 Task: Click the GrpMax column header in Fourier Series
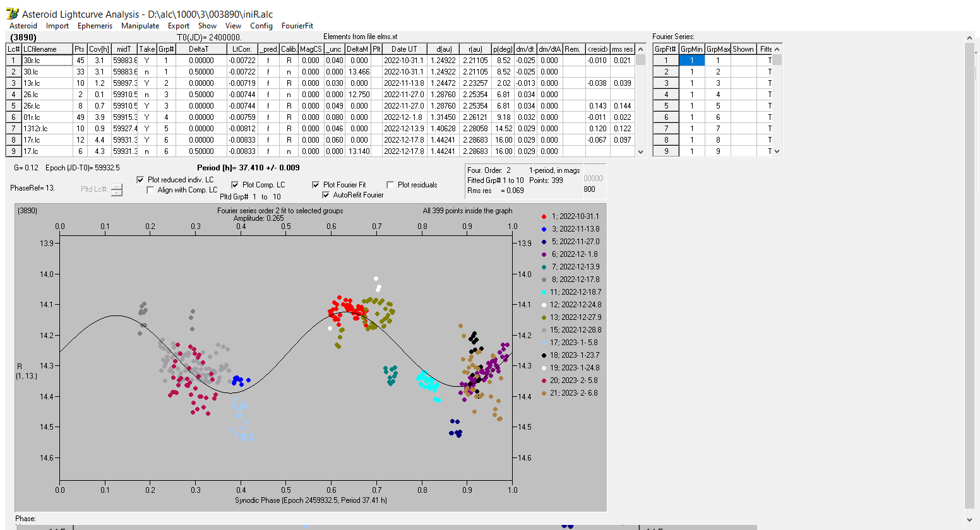click(x=718, y=49)
